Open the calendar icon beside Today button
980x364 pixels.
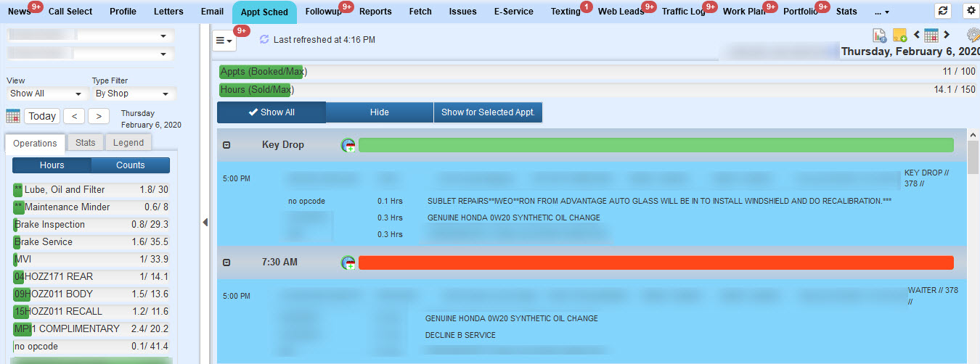[x=13, y=116]
